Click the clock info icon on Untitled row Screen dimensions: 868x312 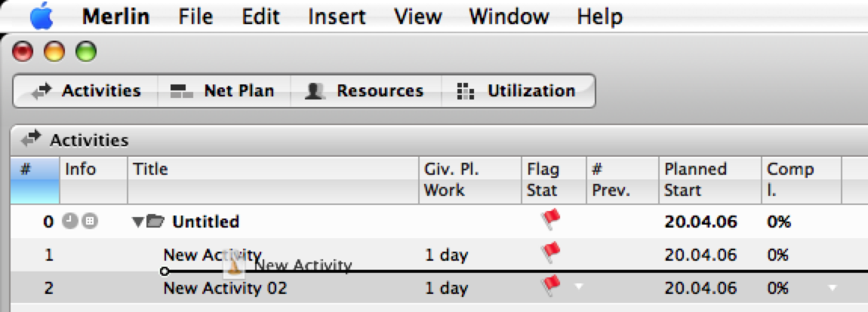pos(69,222)
